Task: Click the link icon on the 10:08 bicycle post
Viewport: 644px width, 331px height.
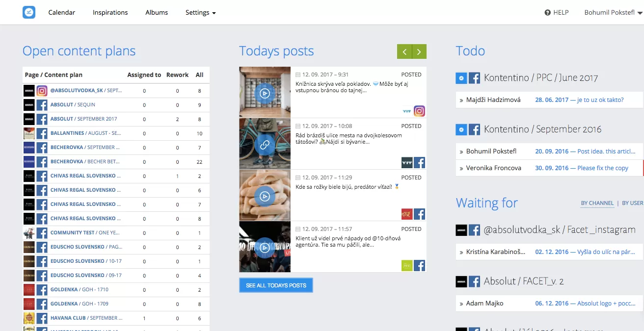Action: [x=265, y=145]
